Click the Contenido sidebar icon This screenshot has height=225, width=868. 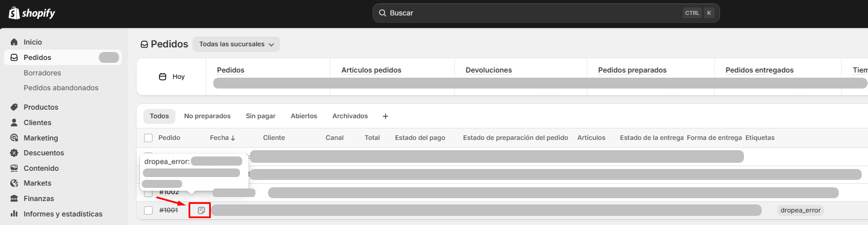coord(14,168)
